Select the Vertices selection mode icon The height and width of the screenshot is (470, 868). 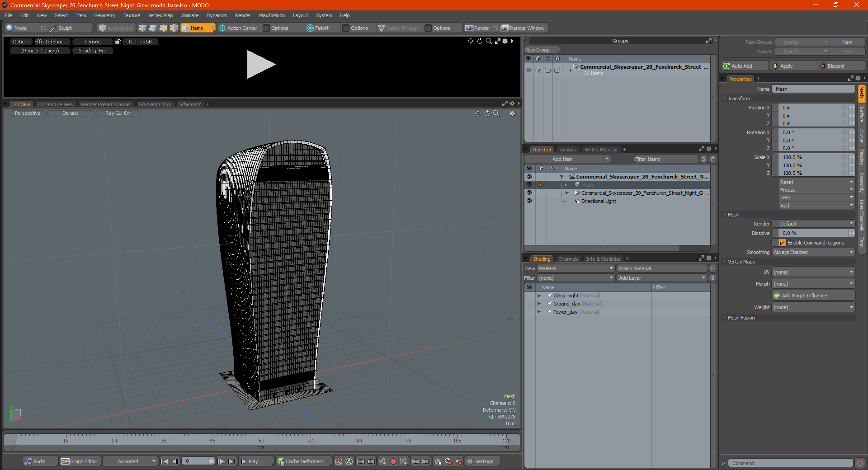click(x=142, y=28)
